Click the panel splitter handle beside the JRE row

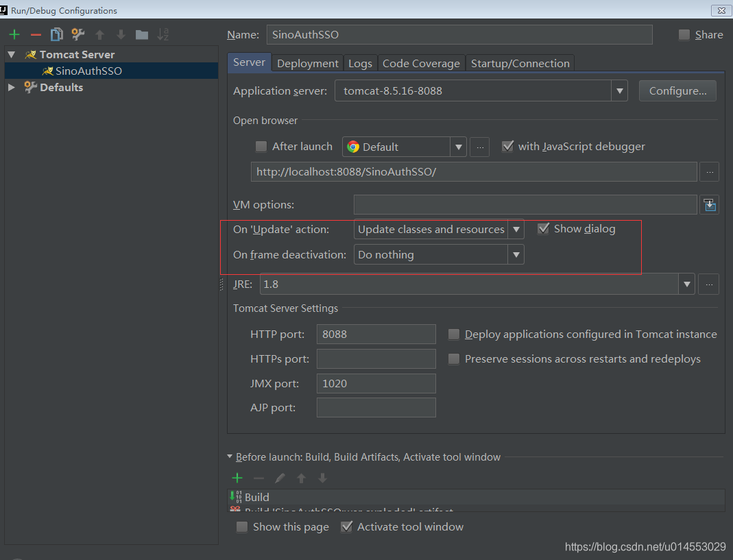pyautogui.click(x=221, y=284)
